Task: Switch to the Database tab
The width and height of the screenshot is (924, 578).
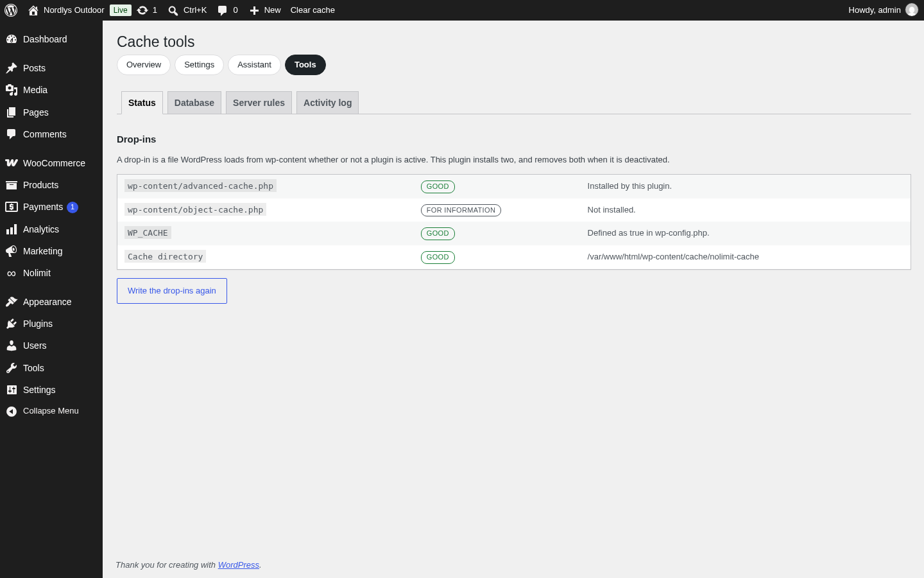Action: pyautogui.click(x=194, y=103)
